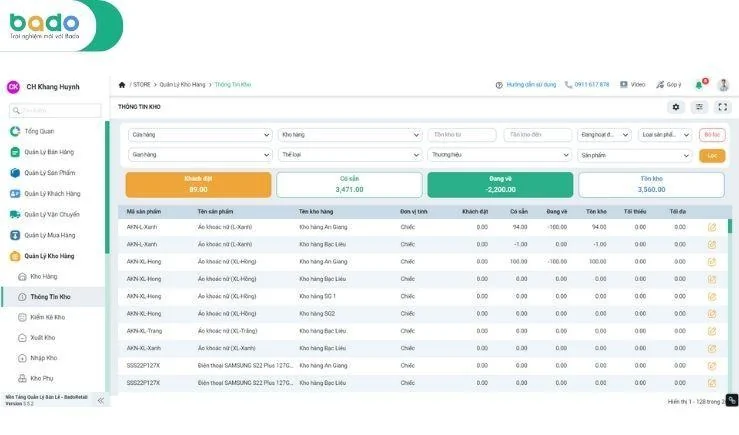Image resolution: width=739 pixels, height=435 pixels.
Task: Click Quản Lý Kho Hàng breadcrumb link
Action: [x=182, y=85]
